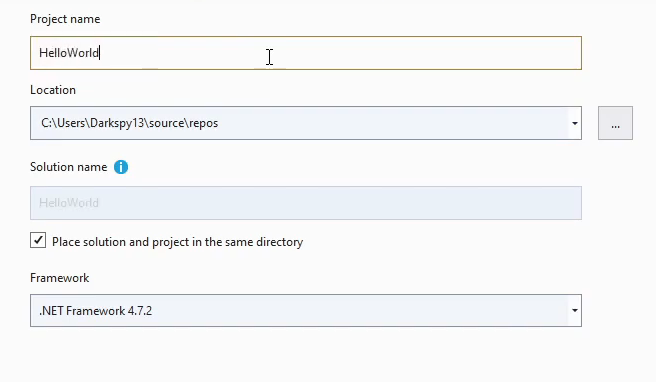Focus the Project name text field
The height and width of the screenshot is (382, 656).
306,53
